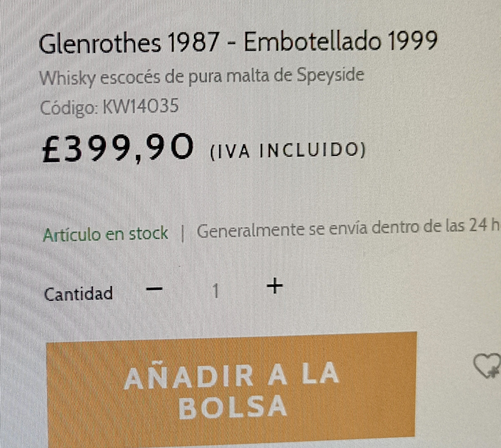This screenshot has height=448, width=501.
Task: Click the £399,90 price
Action: (x=118, y=148)
